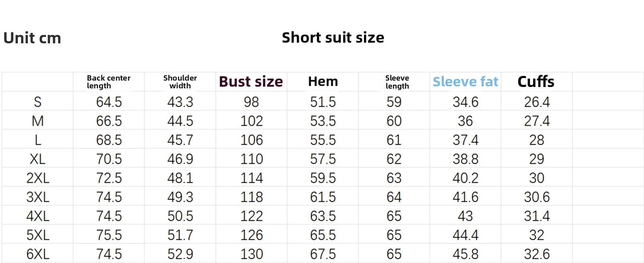Select the 2XL size row label
This screenshot has width=644, height=263.
(x=38, y=178)
